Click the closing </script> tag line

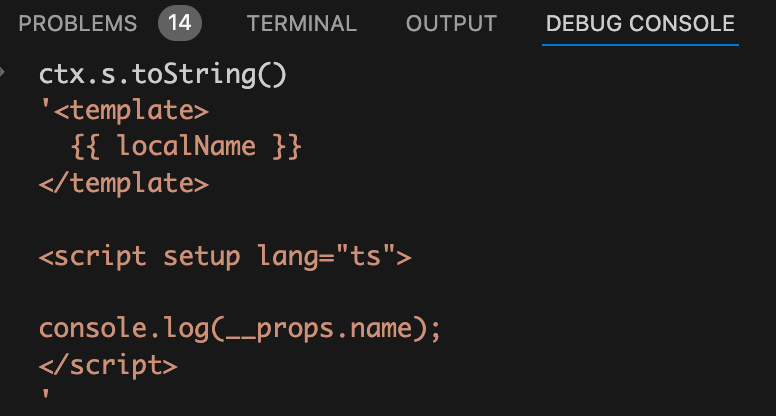click(108, 365)
